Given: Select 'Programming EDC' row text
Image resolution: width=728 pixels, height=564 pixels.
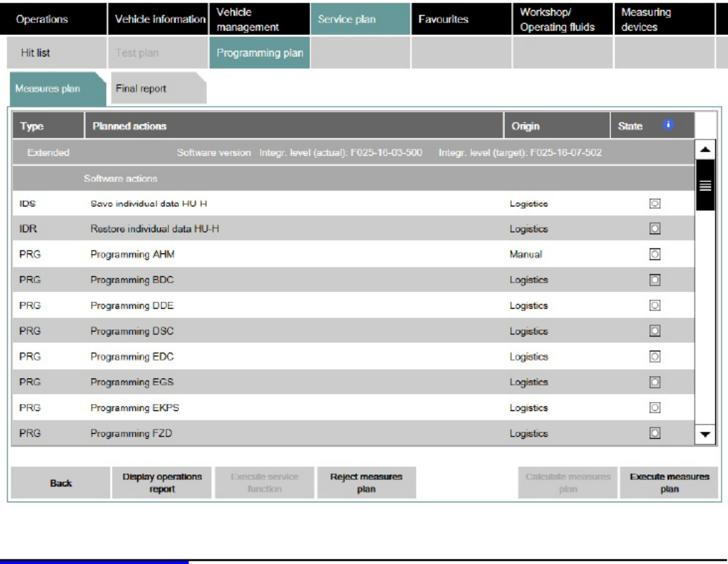Looking at the screenshot, I should [132, 356].
